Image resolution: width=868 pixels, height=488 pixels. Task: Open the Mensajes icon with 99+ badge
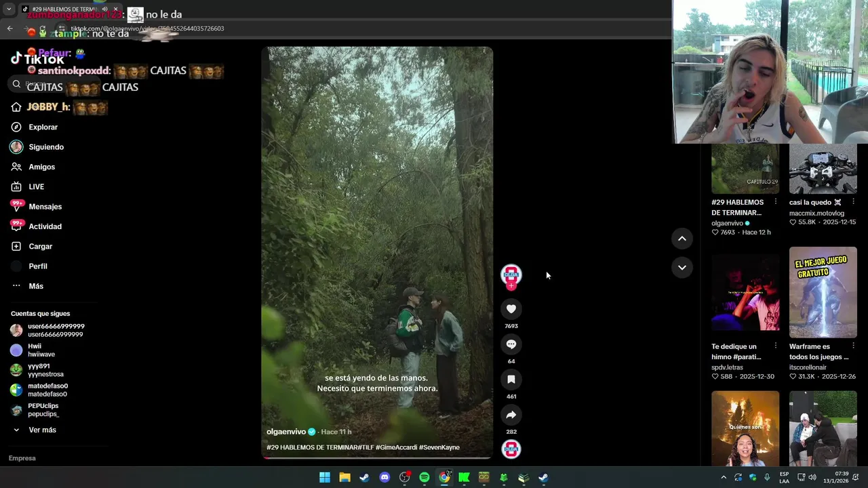[16, 206]
